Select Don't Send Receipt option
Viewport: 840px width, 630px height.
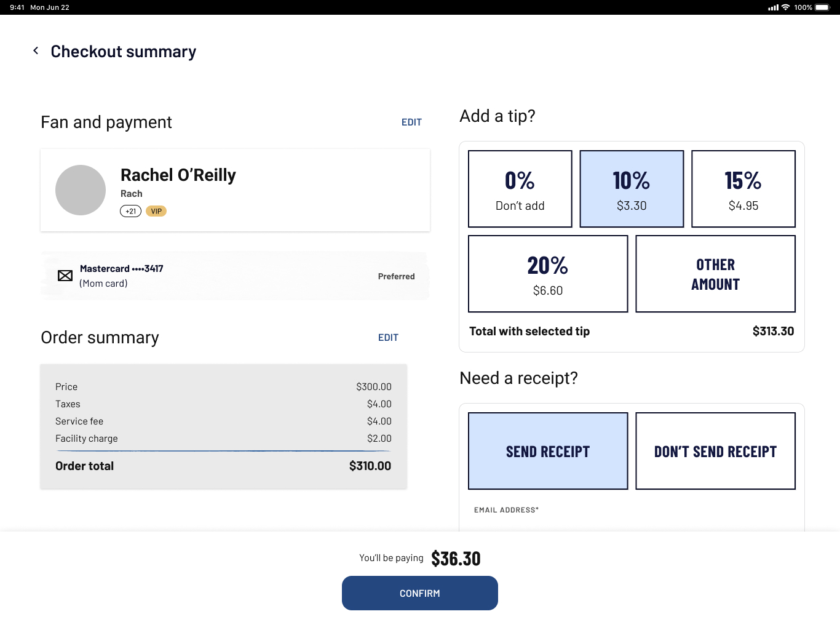(715, 451)
